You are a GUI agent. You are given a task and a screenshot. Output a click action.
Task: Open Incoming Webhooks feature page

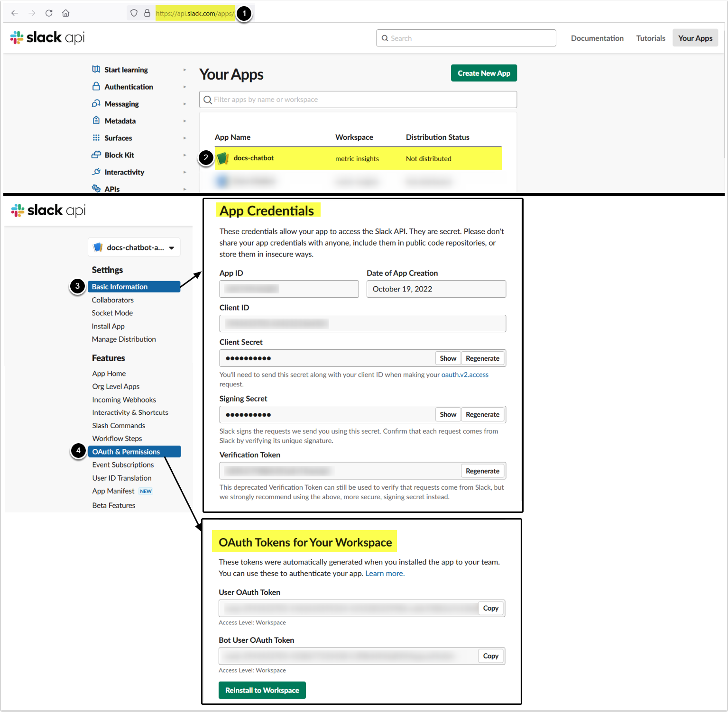(x=124, y=400)
